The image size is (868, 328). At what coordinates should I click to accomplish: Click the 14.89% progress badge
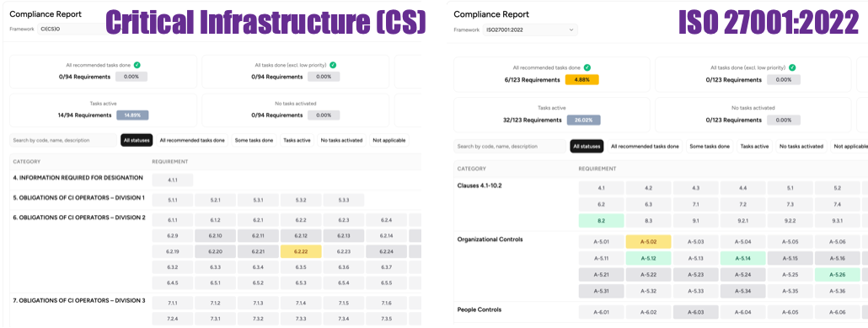(132, 116)
